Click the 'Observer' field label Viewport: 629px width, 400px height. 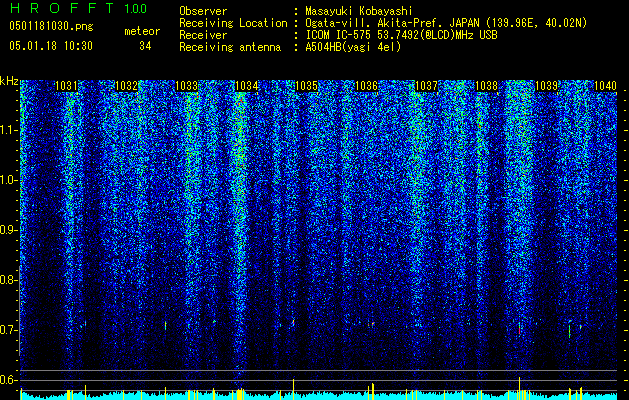click(x=203, y=11)
